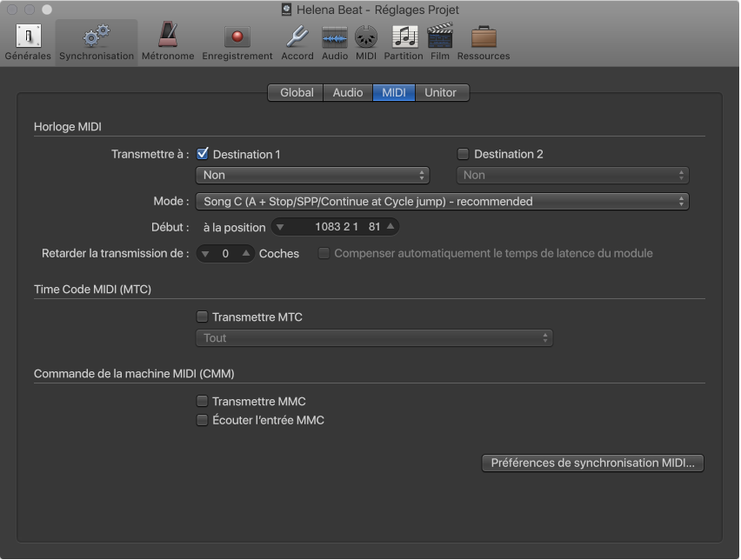Image resolution: width=741 pixels, height=560 pixels.
Task: Open the Ressources briefcase pane
Action: (483, 42)
